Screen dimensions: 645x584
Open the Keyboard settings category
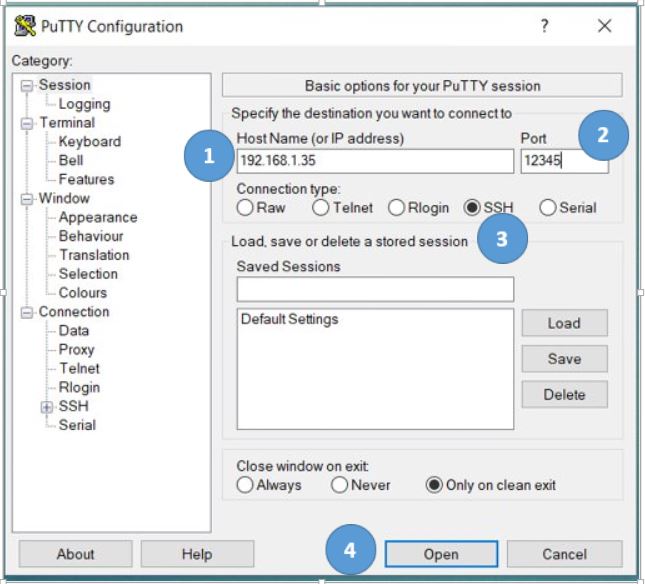click(90, 141)
